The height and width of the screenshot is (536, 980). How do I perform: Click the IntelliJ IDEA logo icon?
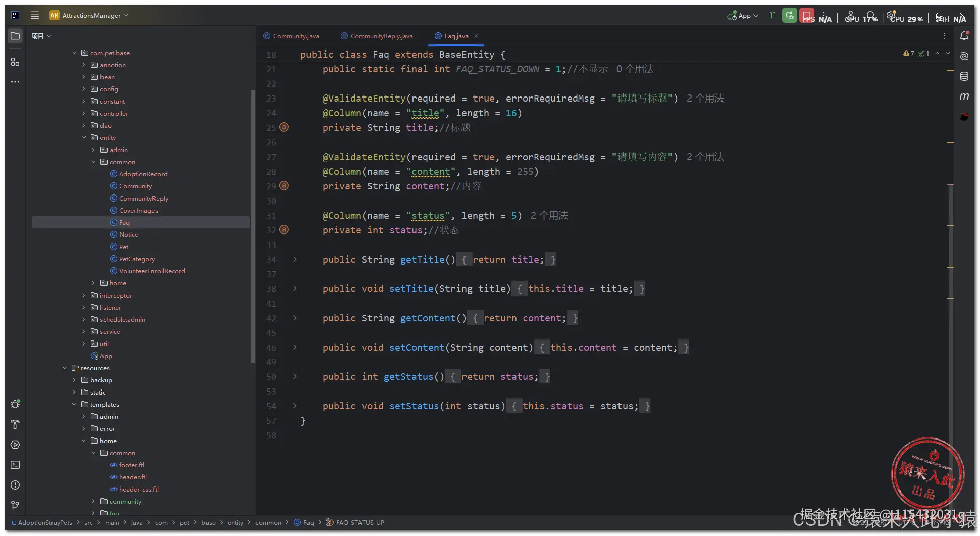coord(15,15)
